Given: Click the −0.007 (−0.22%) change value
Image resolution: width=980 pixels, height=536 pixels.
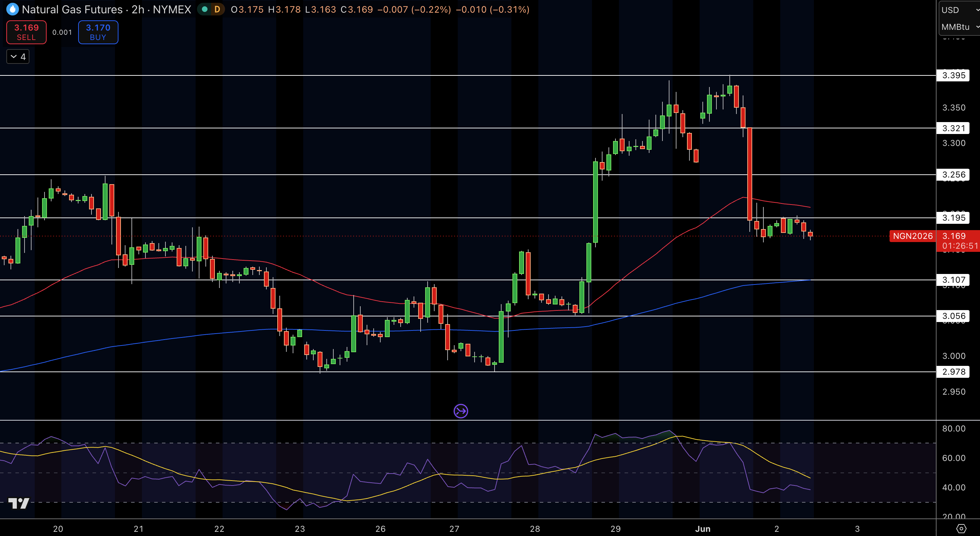Looking at the screenshot, I should (x=414, y=9).
